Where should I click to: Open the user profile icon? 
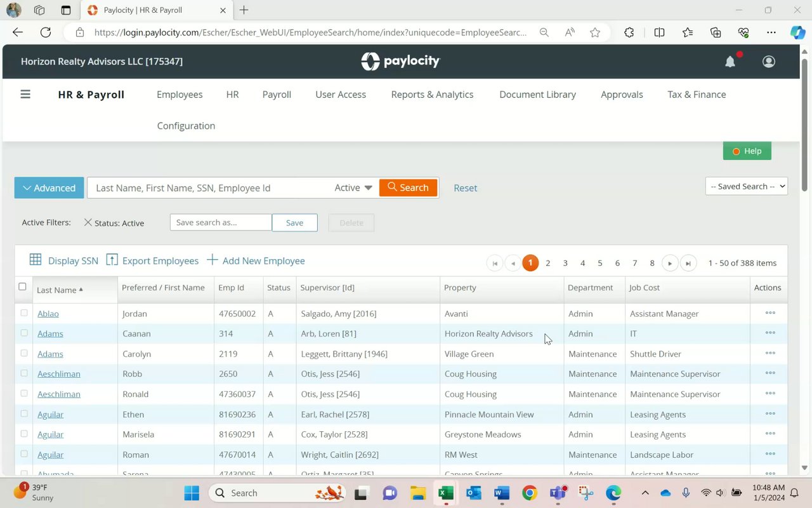[x=769, y=62]
